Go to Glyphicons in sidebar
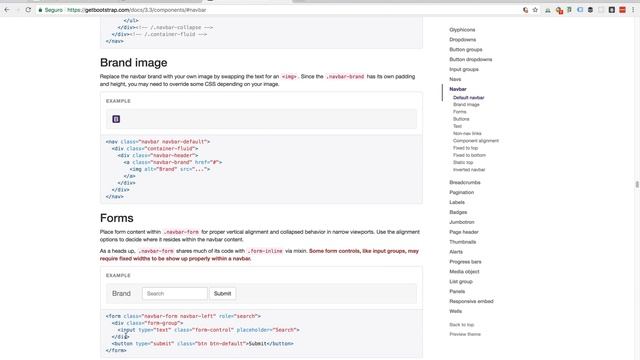Viewport: 640px width, 360px height. (x=462, y=30)
